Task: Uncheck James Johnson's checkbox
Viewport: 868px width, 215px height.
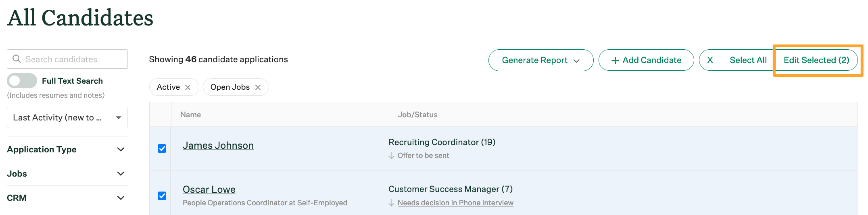Action: coord(162,149)
